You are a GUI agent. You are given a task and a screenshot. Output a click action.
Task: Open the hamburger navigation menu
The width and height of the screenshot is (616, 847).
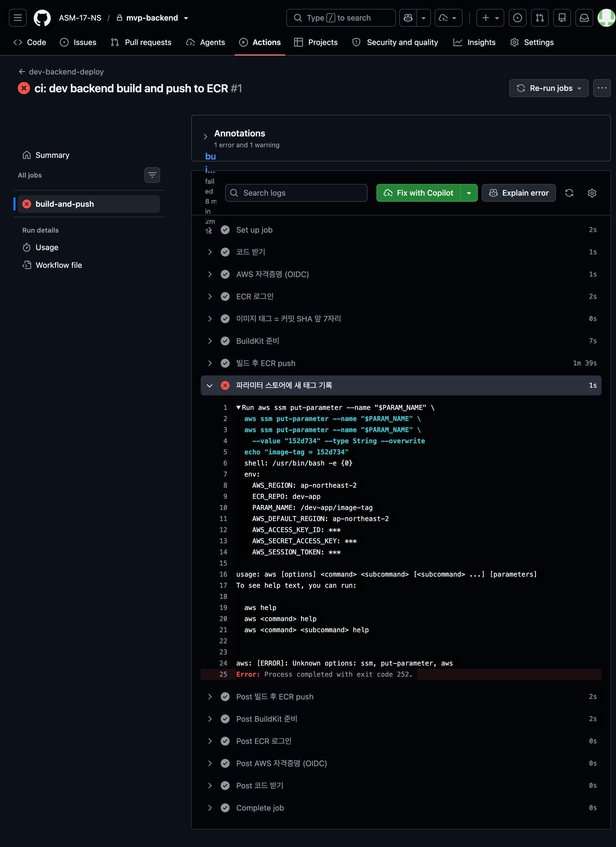click(x=18, y=18)
